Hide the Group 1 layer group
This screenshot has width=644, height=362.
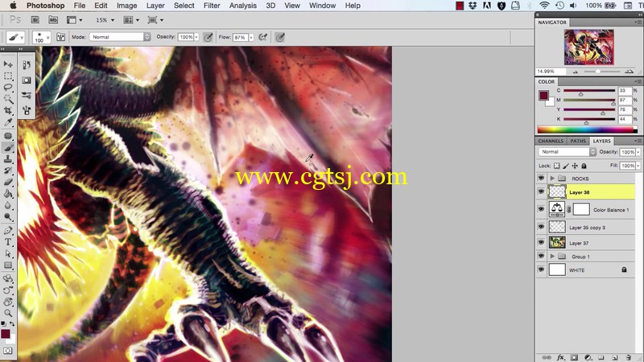pos(541,256)
